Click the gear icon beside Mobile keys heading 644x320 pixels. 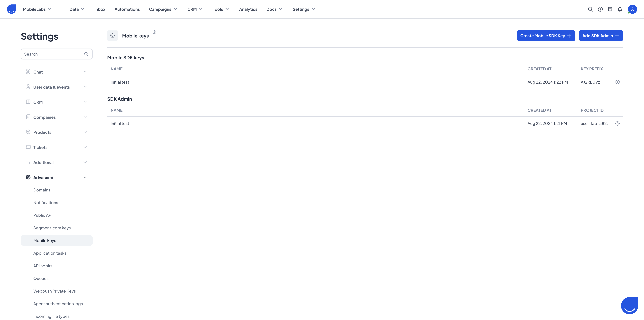tap(113, 36)
